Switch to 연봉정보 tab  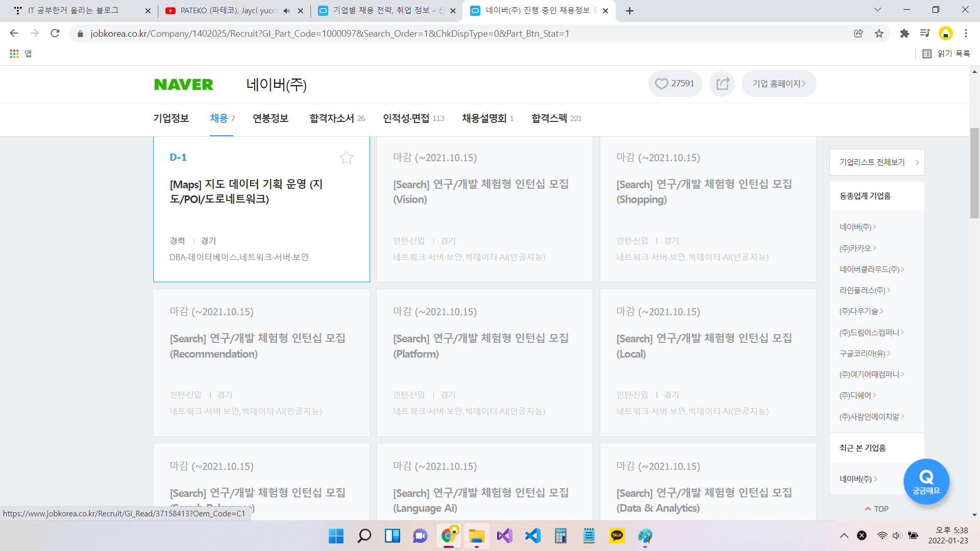(271, 118)
